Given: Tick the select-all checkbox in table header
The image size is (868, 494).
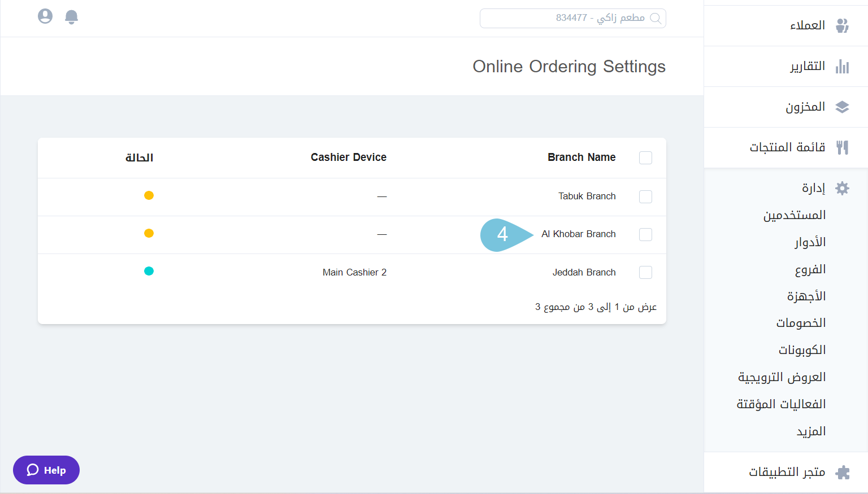Looking at the screenshot, I should click(645, 158).
